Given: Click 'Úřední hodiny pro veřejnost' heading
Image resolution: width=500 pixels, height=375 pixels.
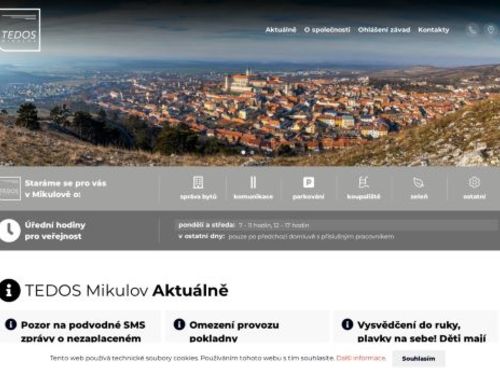Looking at the screenshot, I should [55, 231].
